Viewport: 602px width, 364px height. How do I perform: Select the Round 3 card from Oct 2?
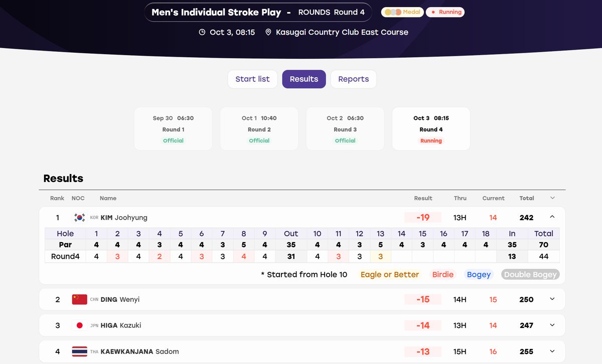[x=345, y=129]
